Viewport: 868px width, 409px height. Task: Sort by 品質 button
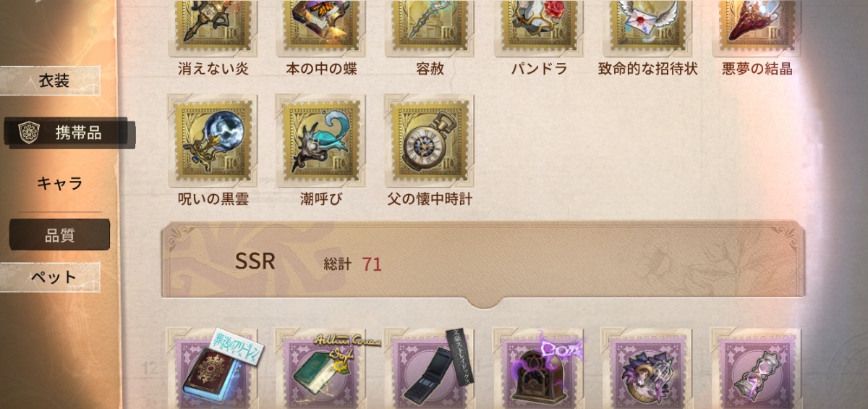coord(59,235)
